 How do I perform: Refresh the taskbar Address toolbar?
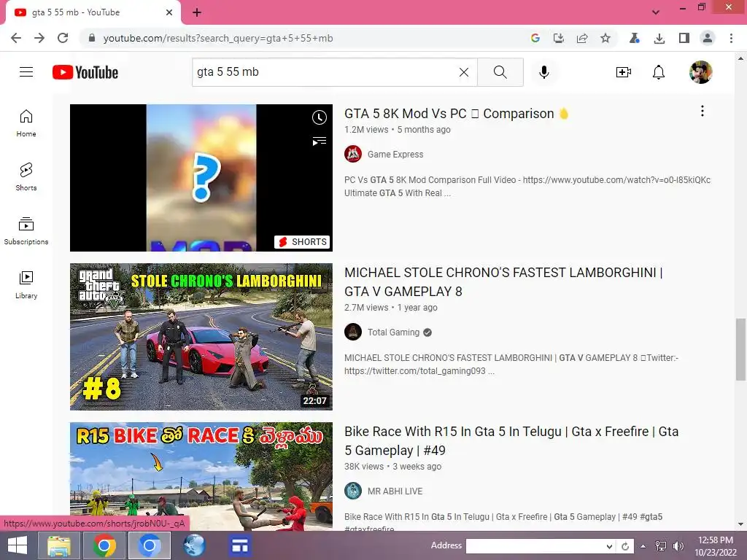[625, 546]
